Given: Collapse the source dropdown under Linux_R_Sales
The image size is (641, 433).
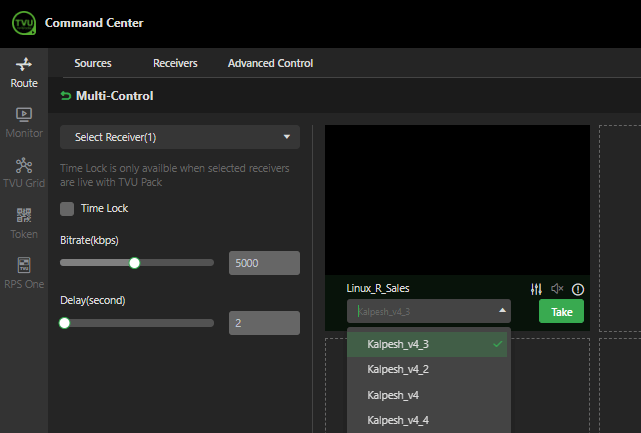Looking at the screenshot, I should [x=502, y=311].
